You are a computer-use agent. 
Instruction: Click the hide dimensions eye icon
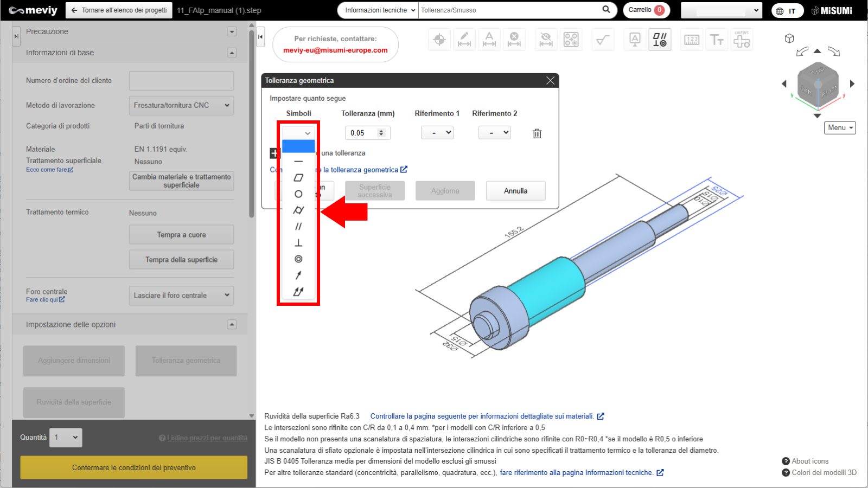546,40
